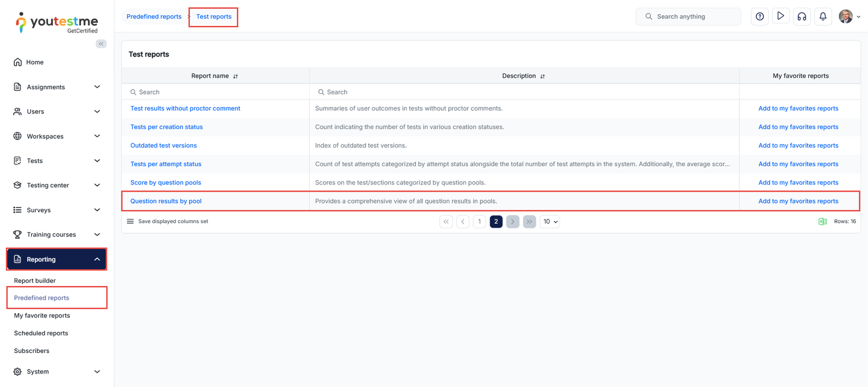The image size is (868, 387).
Task: Open profile dropdown arrow
Action: click(x=858, y=17)
